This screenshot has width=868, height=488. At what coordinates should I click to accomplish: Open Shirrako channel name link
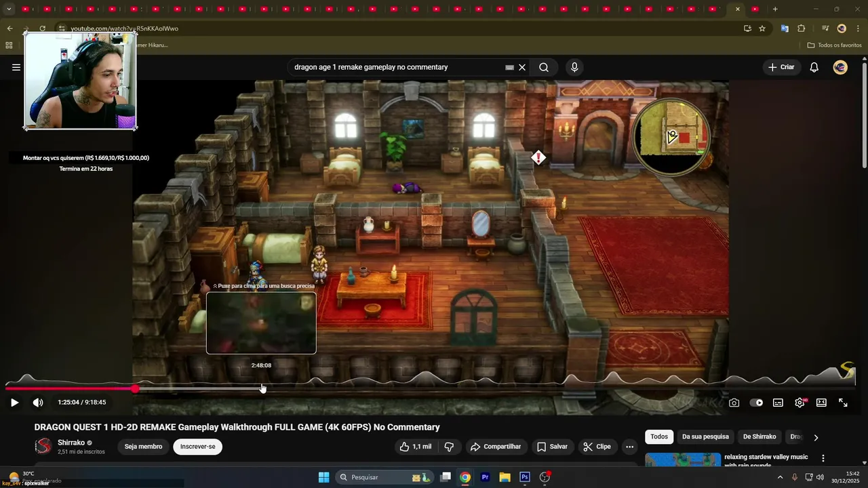(71, 443)
